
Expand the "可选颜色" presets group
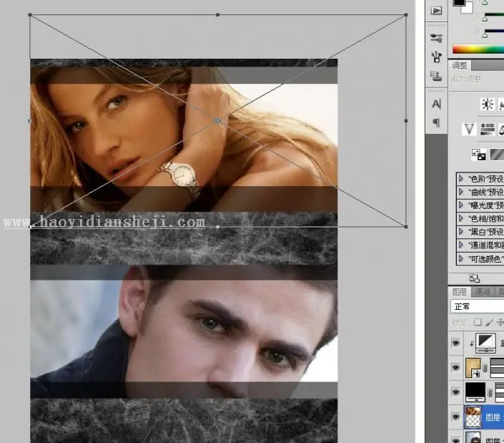[461, 258]
